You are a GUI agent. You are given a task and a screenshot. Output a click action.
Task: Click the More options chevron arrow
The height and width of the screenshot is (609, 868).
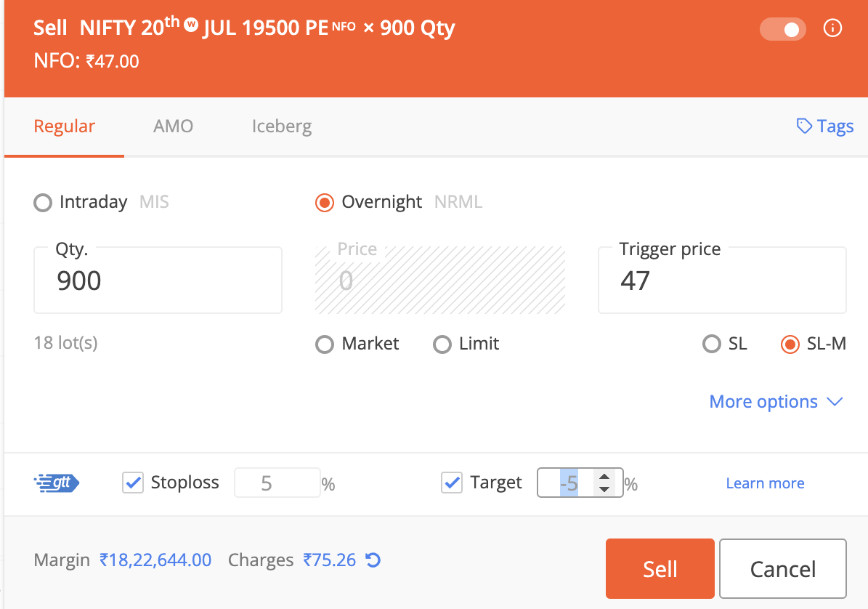point(835,402)
